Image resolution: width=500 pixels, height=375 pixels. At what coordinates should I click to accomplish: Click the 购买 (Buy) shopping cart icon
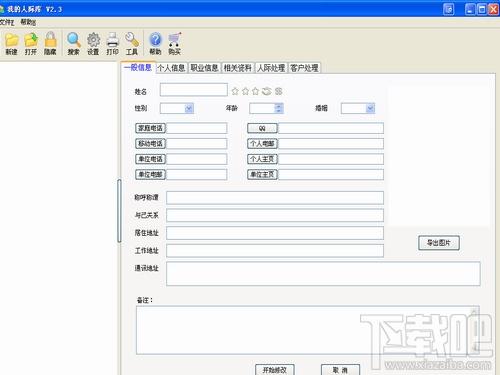pyautogui.click(x=174, y=44)
